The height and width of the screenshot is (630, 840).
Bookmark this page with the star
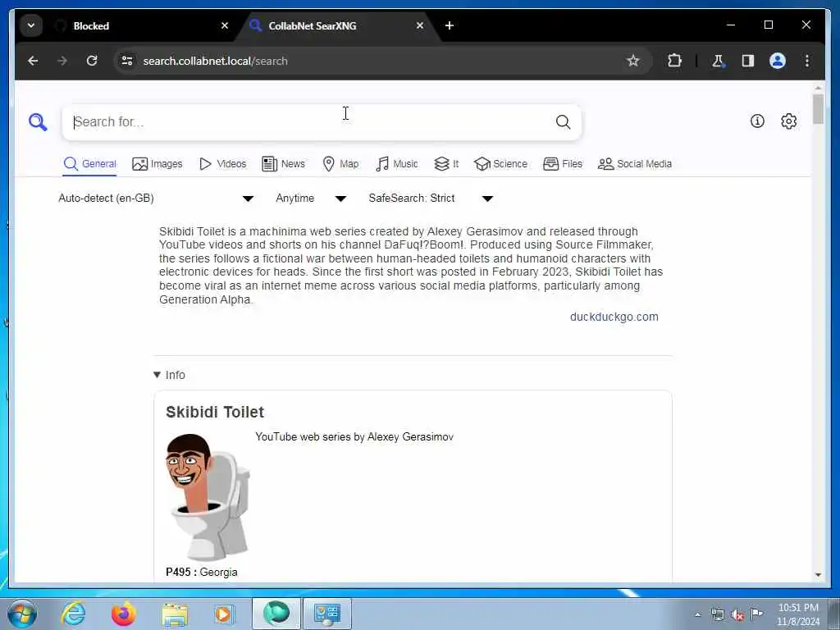pos(632,61)
